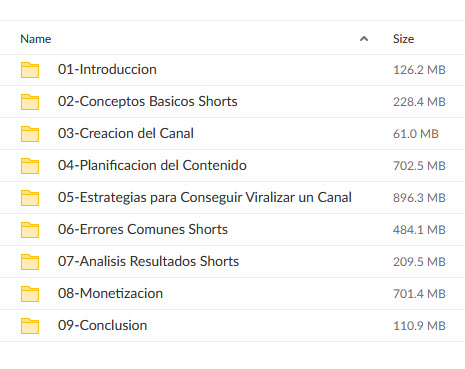Viewport: 465px width, 369px height.
Task: Select the 03-Creacion del Canal folder icon
Action: tap(30, 134)
